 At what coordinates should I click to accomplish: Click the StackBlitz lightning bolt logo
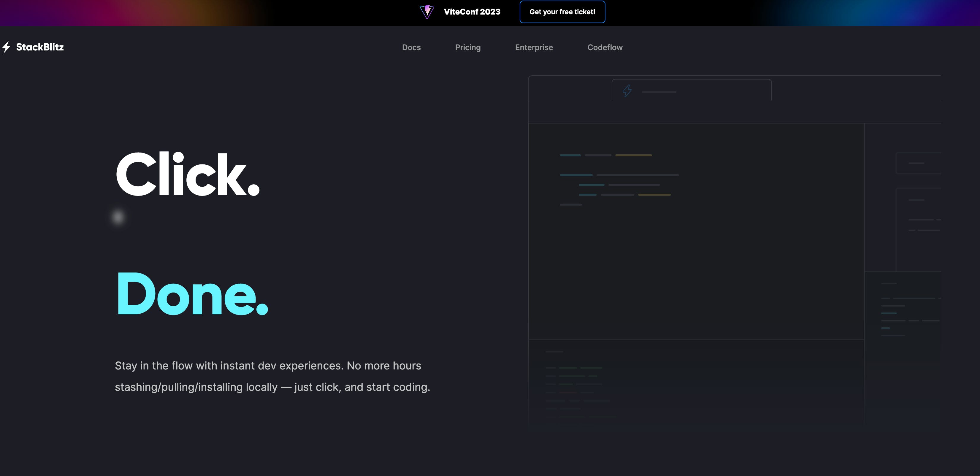pos(6,47)
